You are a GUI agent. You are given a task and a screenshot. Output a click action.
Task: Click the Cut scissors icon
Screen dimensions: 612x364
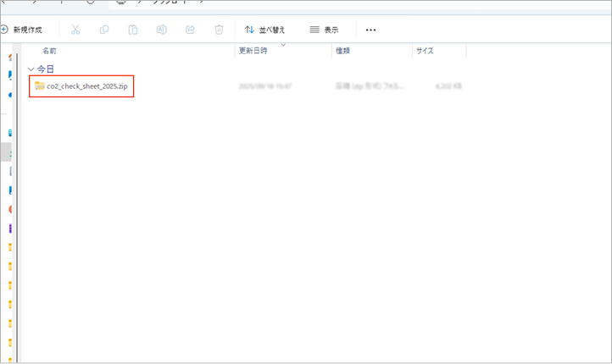75,30
